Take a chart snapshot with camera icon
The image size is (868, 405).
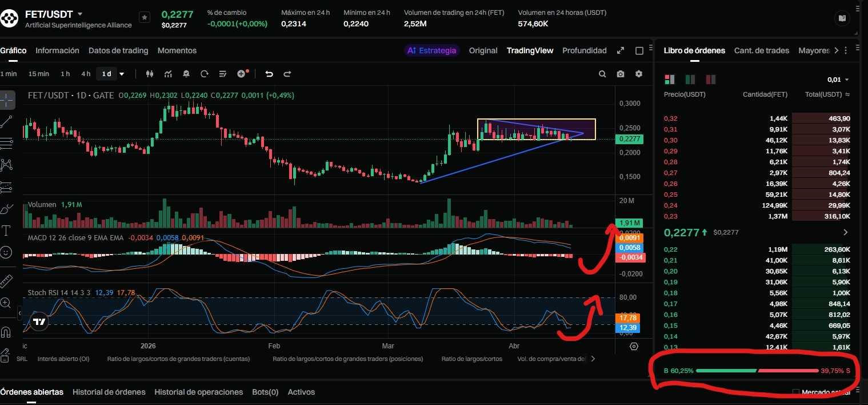(x=621, y=74)
